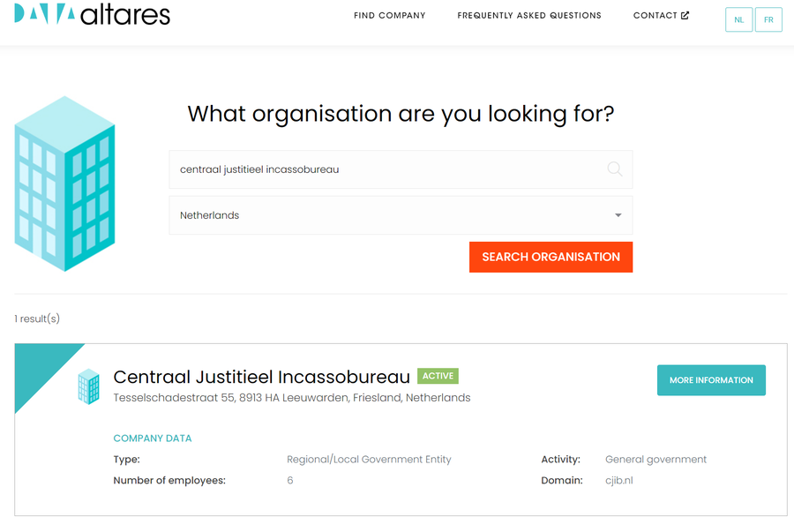Screen dimensions: 794x532
Task: Open the Find Company menu item
Action: pyautogui.click(x=389, y=15)
